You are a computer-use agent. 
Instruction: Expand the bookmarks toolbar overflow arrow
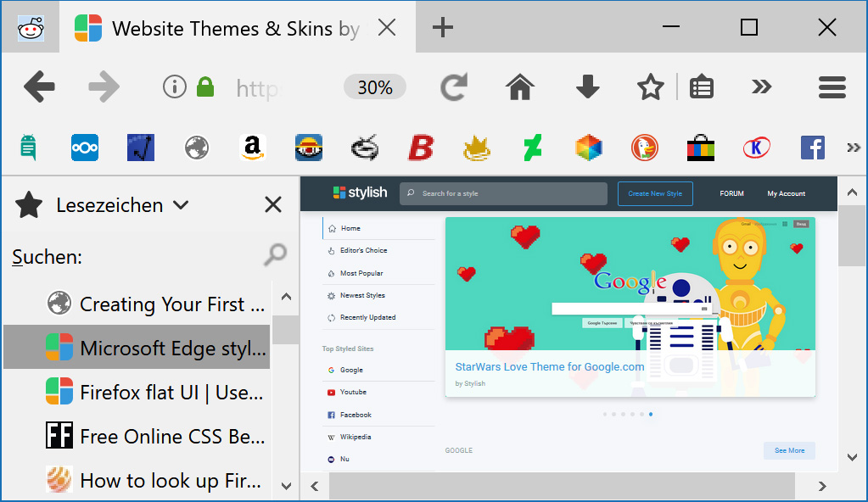coord(853,146)
